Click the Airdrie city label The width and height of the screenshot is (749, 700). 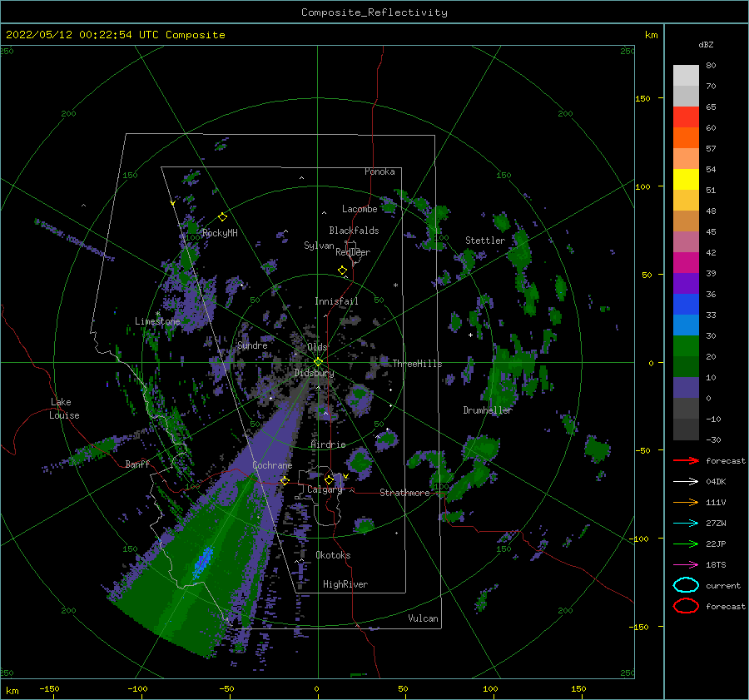[x=328, y=444]
